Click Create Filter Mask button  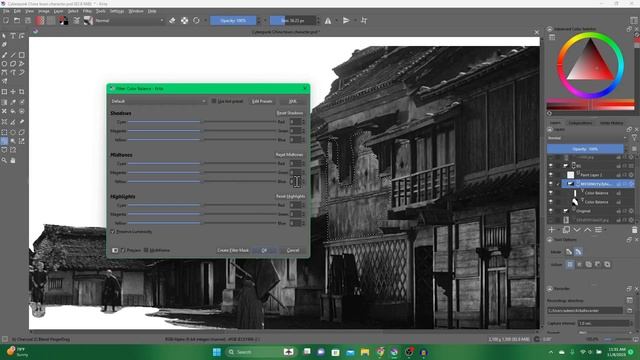pos(233,250)
